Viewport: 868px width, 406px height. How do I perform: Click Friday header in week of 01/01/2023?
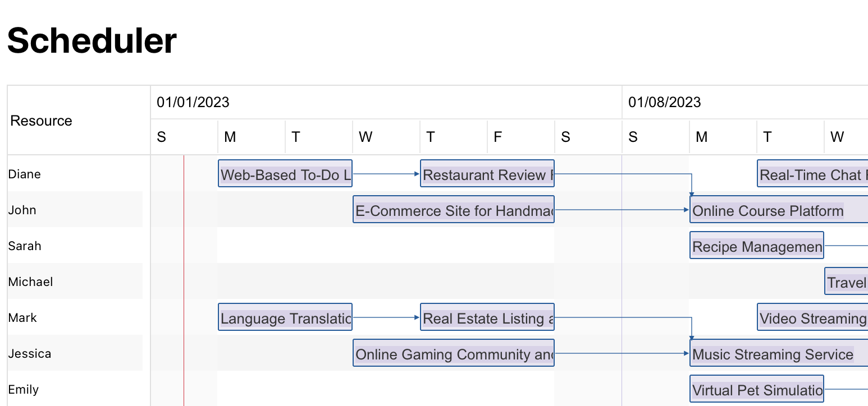[498, 137]
